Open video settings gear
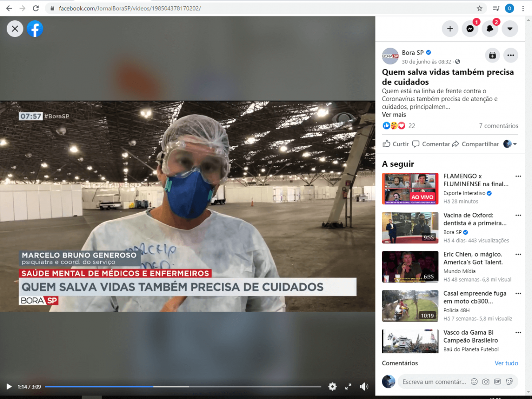 (x=332, y=387)
